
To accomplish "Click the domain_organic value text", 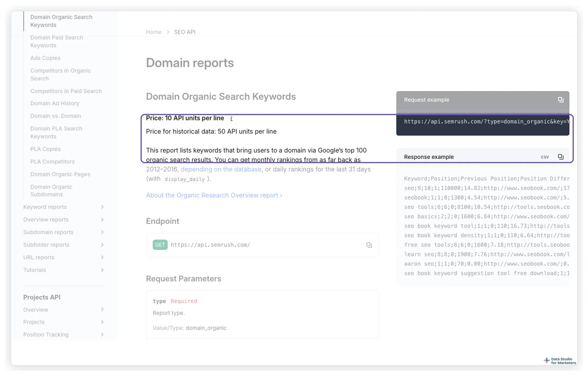I will 206,328.
